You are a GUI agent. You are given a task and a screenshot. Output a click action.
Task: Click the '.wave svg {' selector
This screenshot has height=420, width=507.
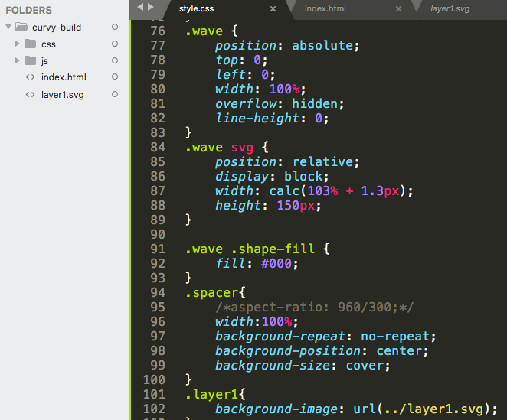coord(227,148)
